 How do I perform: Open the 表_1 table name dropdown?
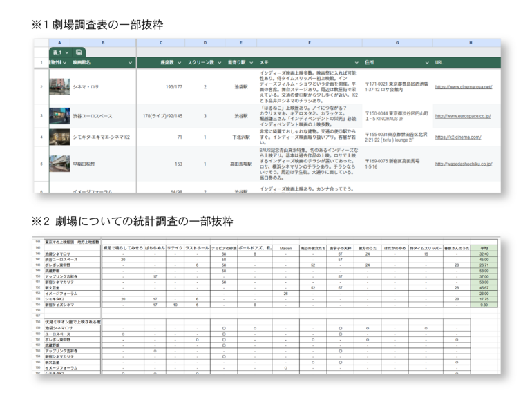[x=67, y=52]
